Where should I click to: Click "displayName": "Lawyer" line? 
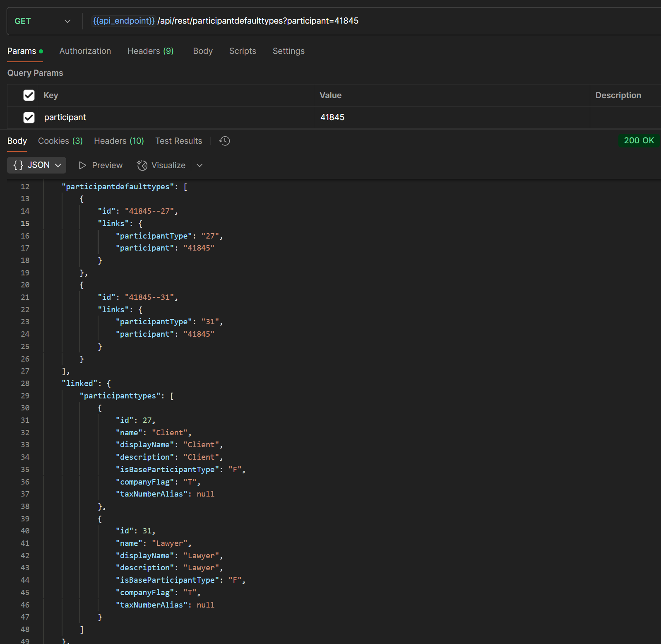(x=169, y=556)
